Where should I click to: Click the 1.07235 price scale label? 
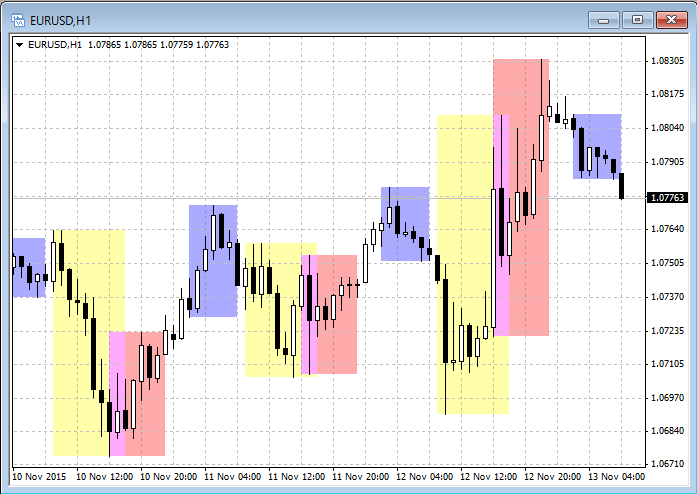(667, 331)
